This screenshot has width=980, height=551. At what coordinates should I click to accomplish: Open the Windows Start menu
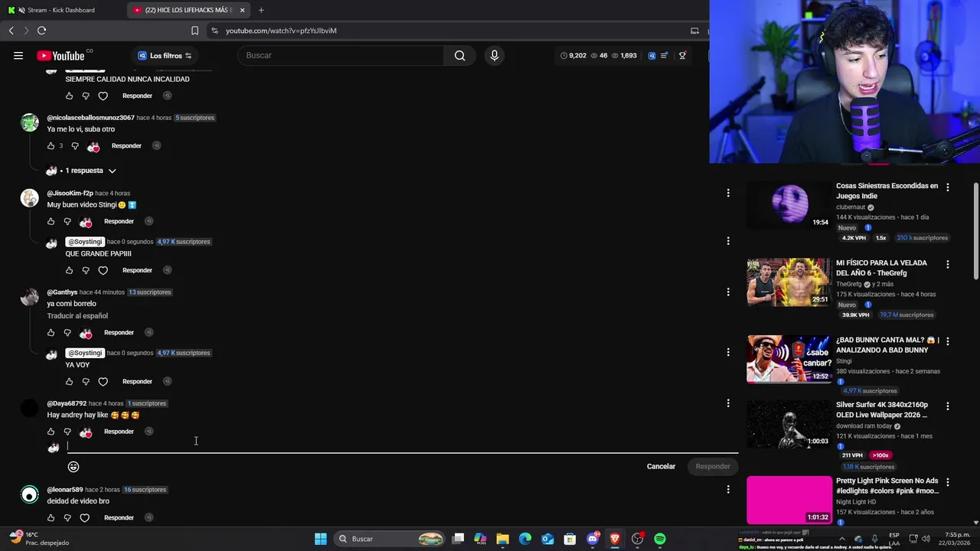coord(321,539)
